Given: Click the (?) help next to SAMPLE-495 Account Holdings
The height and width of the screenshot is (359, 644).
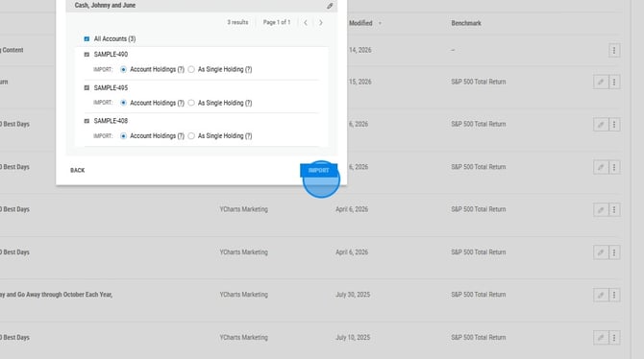Looking at the screenshot, I should 181,103.
